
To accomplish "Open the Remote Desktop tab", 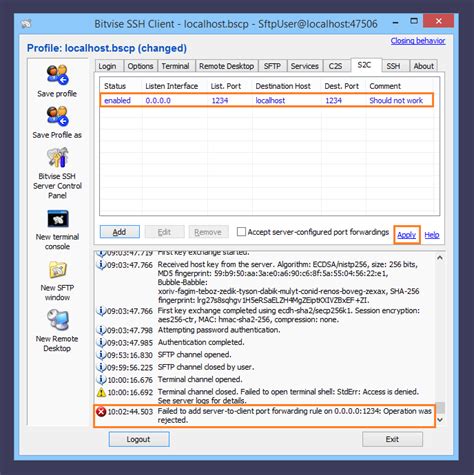I will [227, 66].
